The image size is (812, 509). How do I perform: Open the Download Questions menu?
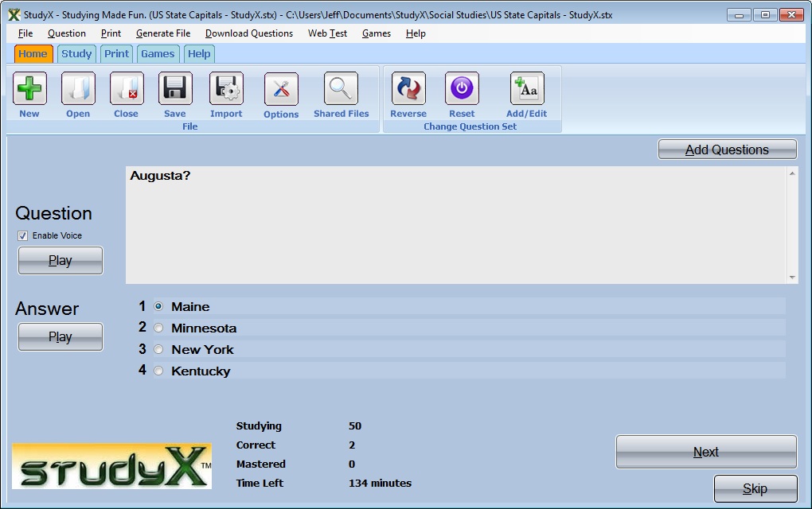250,33
